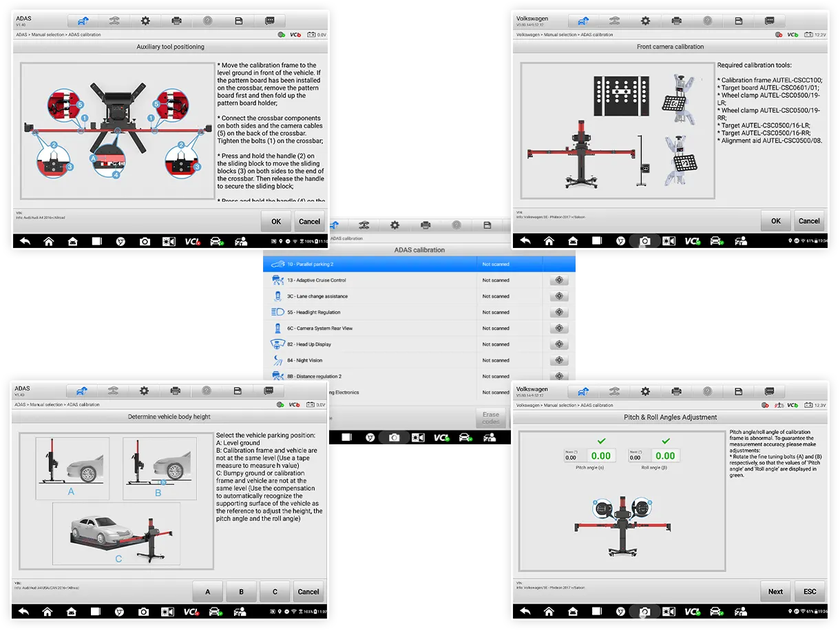
Task: Select parking position B on Determine vehicle body height
Action: coord(241,591)
